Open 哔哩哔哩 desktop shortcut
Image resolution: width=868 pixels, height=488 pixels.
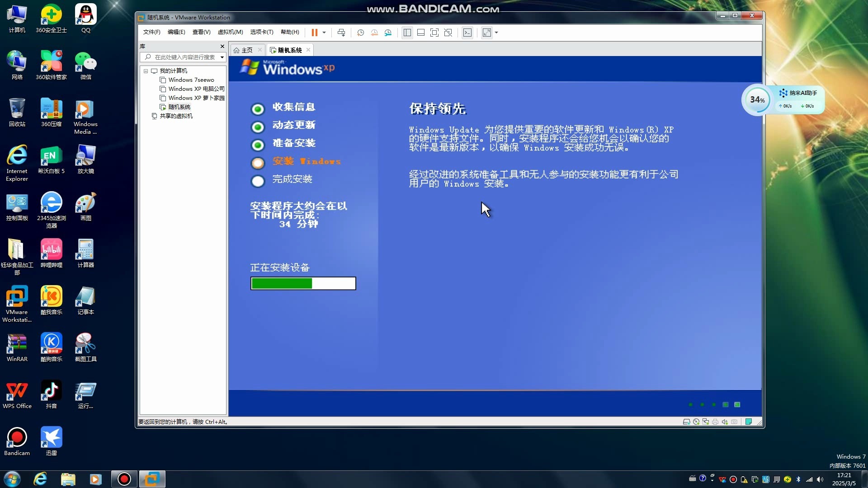(51, 253)
